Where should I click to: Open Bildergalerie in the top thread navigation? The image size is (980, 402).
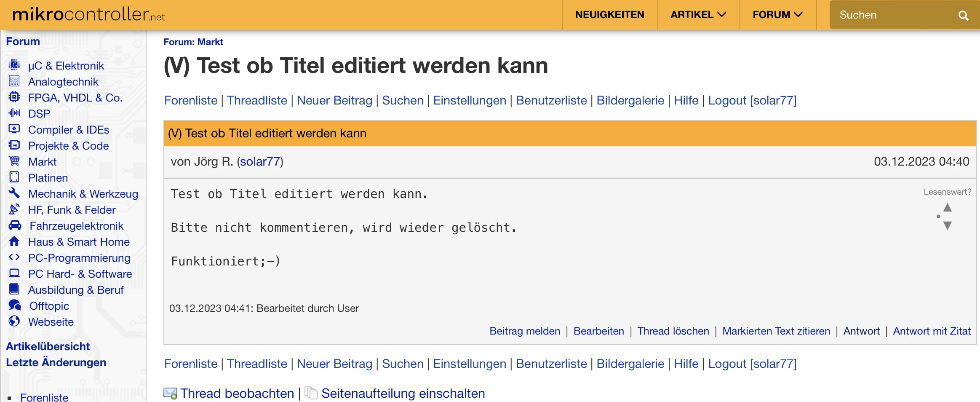(630, 100)
